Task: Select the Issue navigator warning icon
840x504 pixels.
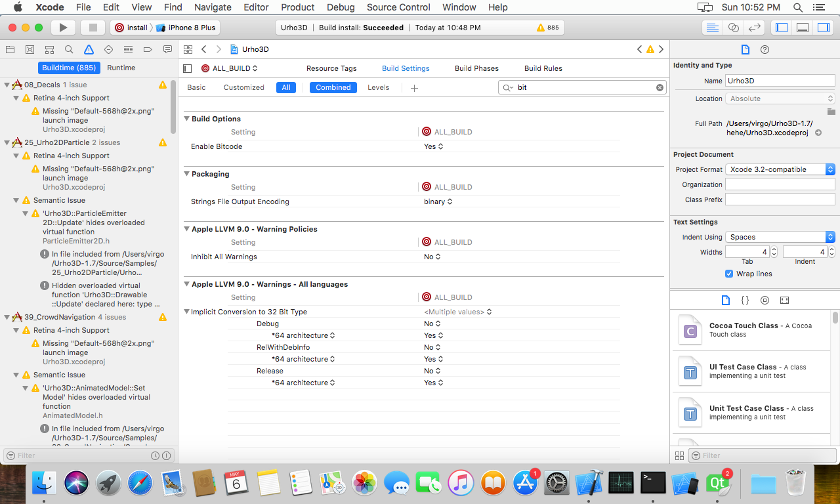Action: tap(89, 49)
